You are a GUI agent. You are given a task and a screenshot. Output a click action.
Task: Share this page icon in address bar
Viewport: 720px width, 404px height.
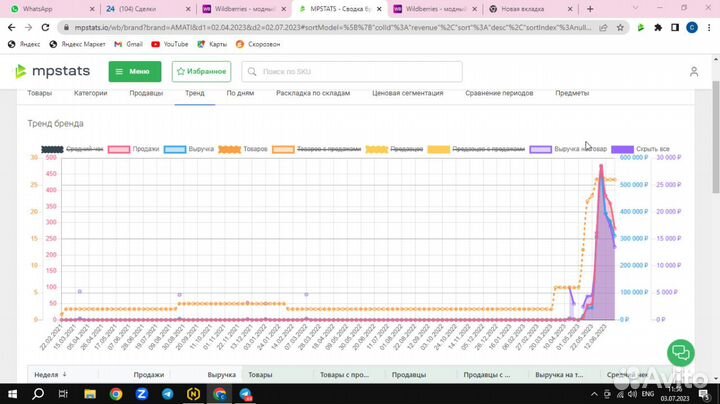[x=603, y=28]
